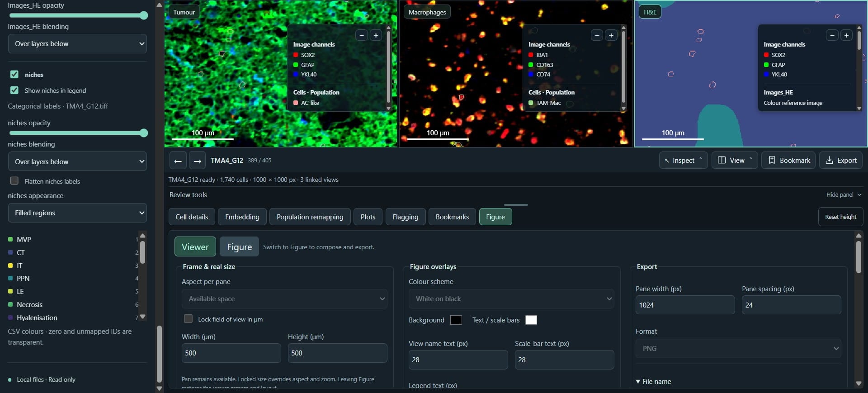Open the Flagging tab

tap(406, 217)
